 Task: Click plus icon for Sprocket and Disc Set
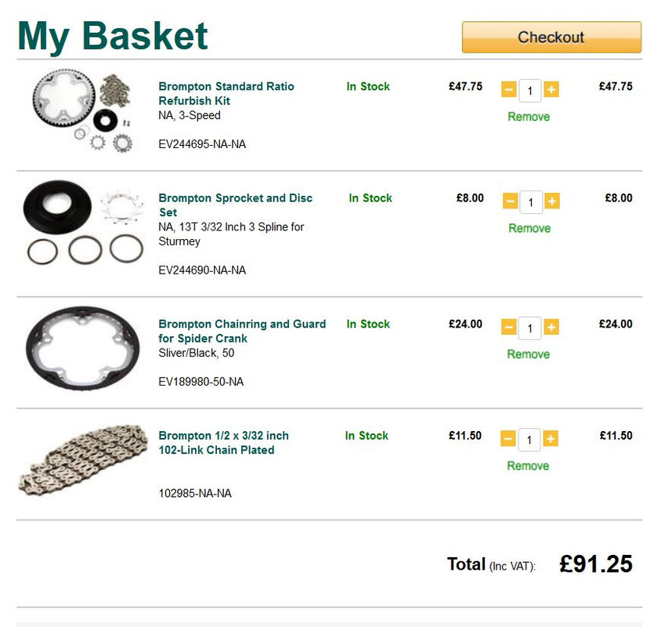(x=552, y=201)
